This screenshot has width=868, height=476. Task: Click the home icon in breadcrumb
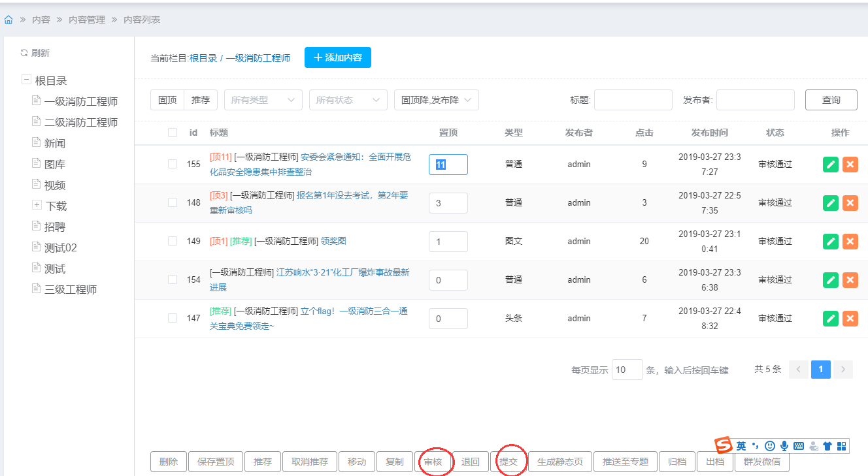[8, 20]
